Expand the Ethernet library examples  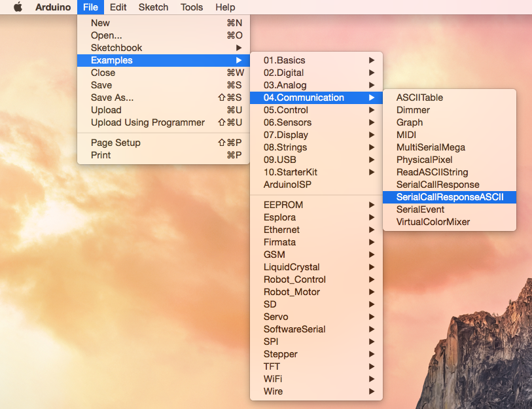316,230
